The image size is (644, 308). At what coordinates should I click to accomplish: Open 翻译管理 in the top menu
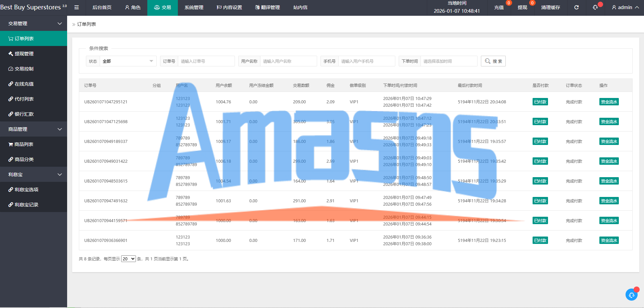[267, 7]
